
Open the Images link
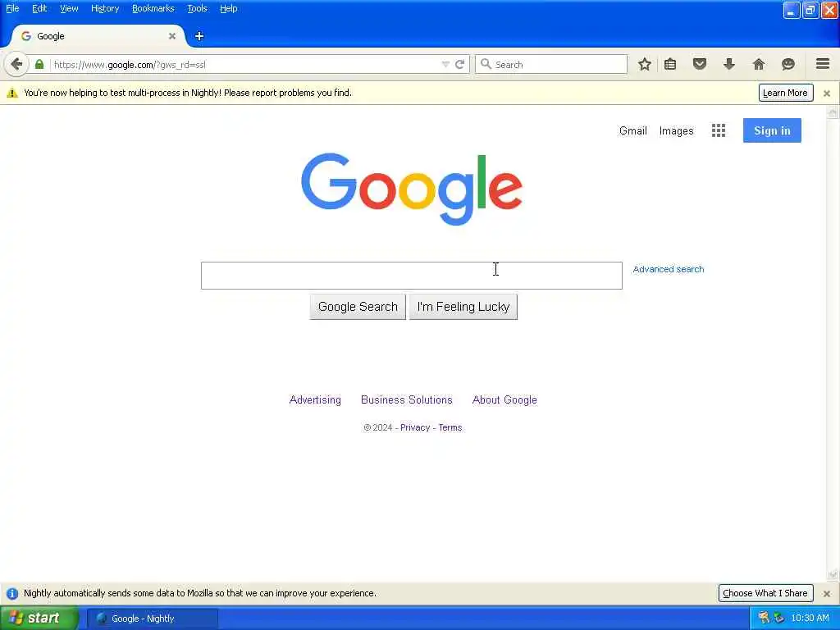pos(676,130)
